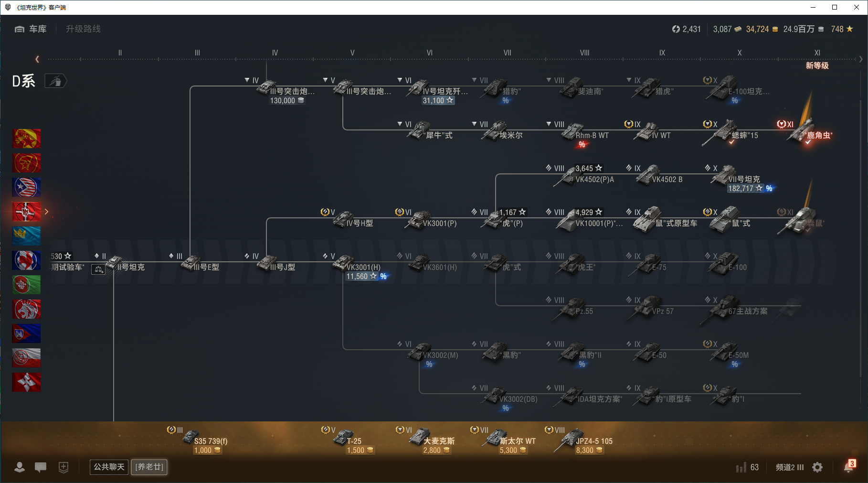The width and height of the screenshot is (868, 483).
Task: Open the shield plus icon in bottom bar
Action: [64, 467]
